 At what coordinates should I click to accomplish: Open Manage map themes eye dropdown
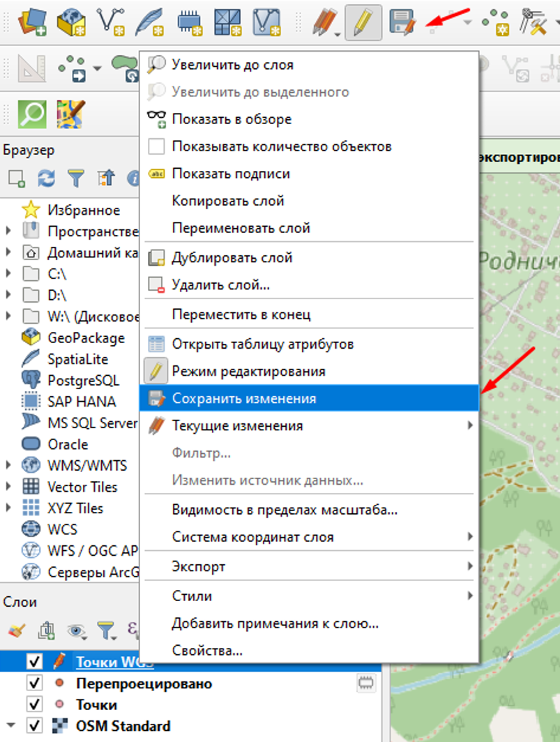77,631
